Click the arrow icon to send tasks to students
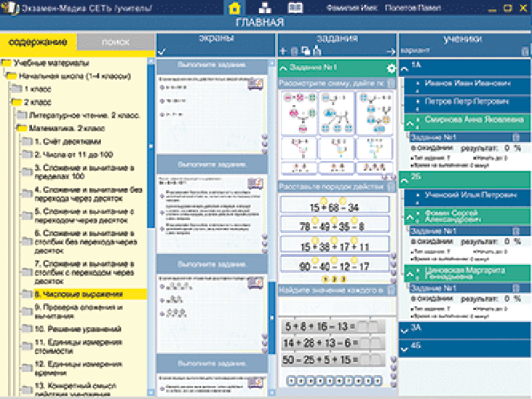The width and height of the screenshot is (532, 399). tap(390, 52)
